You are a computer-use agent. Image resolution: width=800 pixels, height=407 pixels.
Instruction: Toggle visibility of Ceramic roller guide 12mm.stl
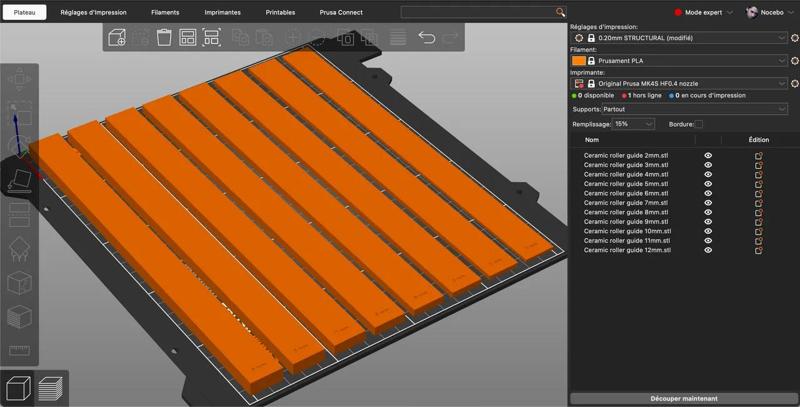[x=708, y=250]
